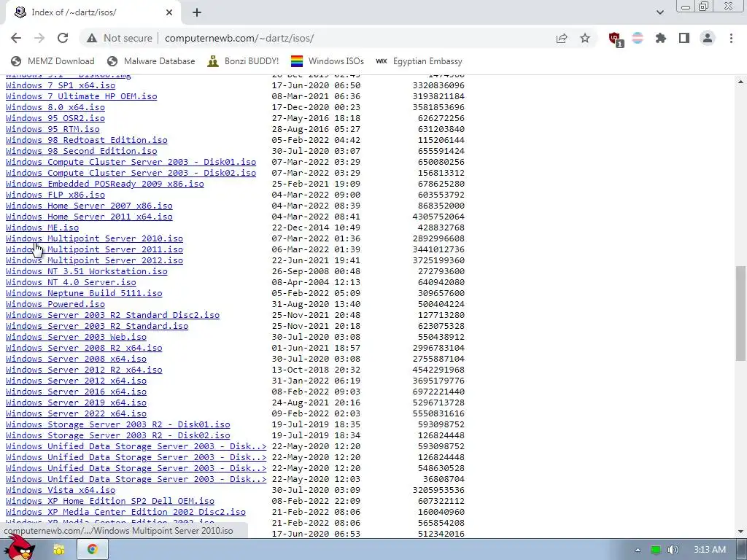Open a new tab with the plus button
The height and width of the screenshot is (560, 747).
pyautogui.click(x=197, y=12)
